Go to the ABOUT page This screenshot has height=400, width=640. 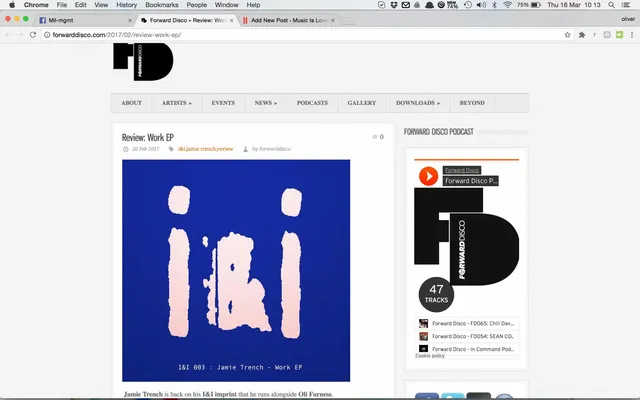[x=131, y=103]
